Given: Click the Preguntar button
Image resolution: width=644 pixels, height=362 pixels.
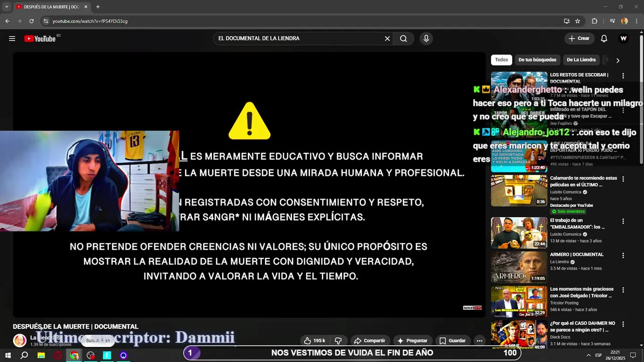Looking at the screenshot, I should [412, 340].
